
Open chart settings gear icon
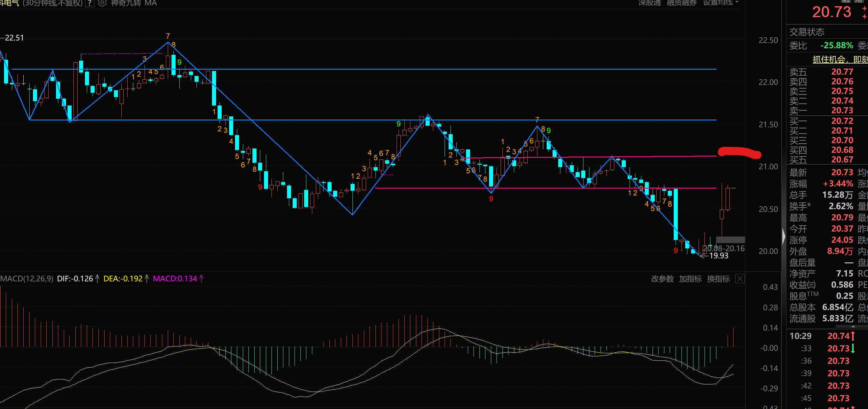point(102,3)
